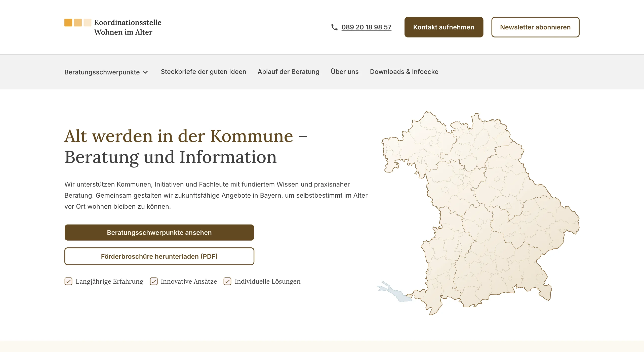The width and height of the screenshot is (644, 352).
Task: Click the headline 'Alt werden in der Kommune –'
Action: point(186,136)
